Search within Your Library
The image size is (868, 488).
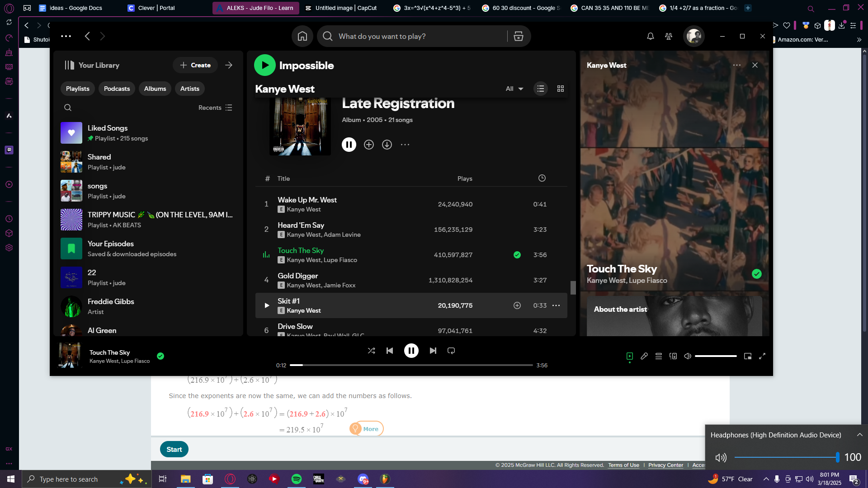coord(68,108)
